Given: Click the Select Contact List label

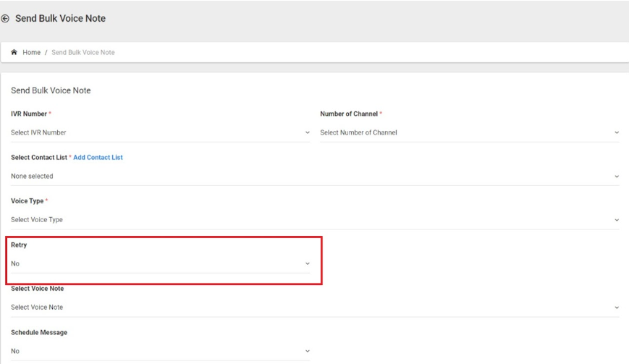Looking at the screenshot, I should click(x=39, y=158).
